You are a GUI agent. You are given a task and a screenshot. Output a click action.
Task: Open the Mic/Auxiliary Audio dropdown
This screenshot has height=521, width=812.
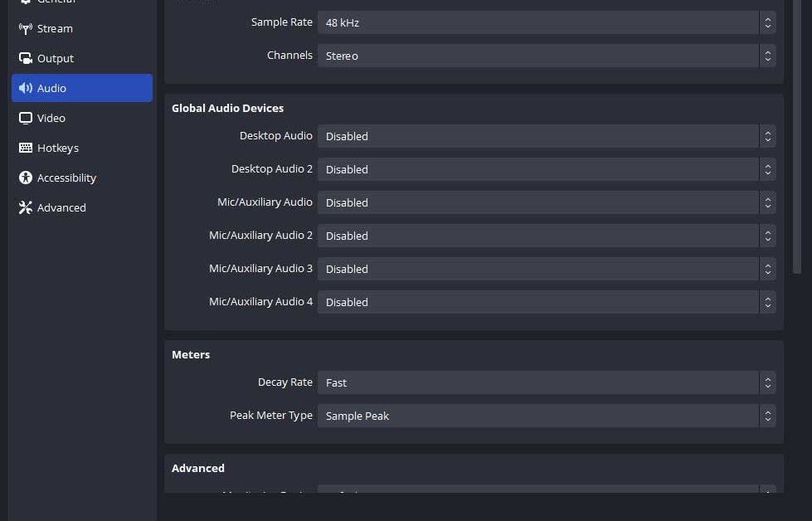coord(546,202)
